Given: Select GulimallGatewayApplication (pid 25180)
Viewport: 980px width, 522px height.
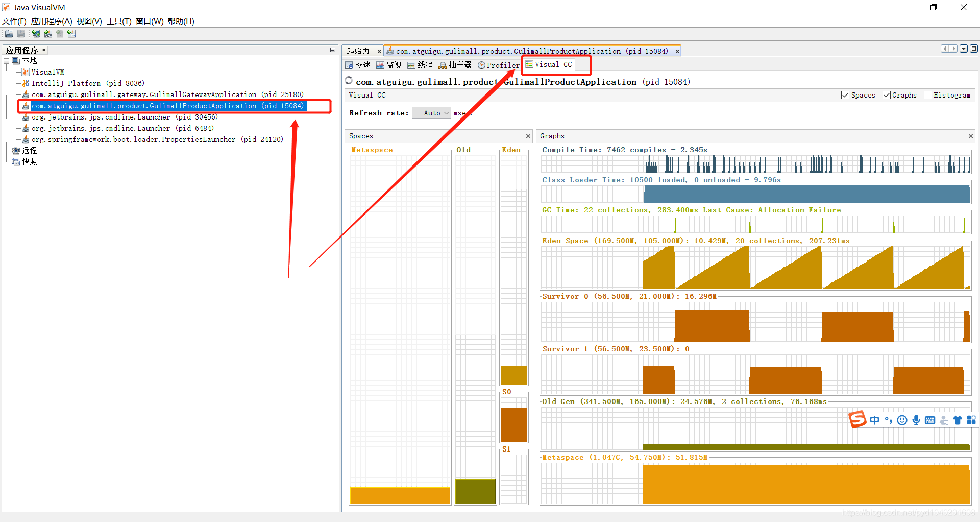Looking at the screenshot, I should [x=167, y=94].
